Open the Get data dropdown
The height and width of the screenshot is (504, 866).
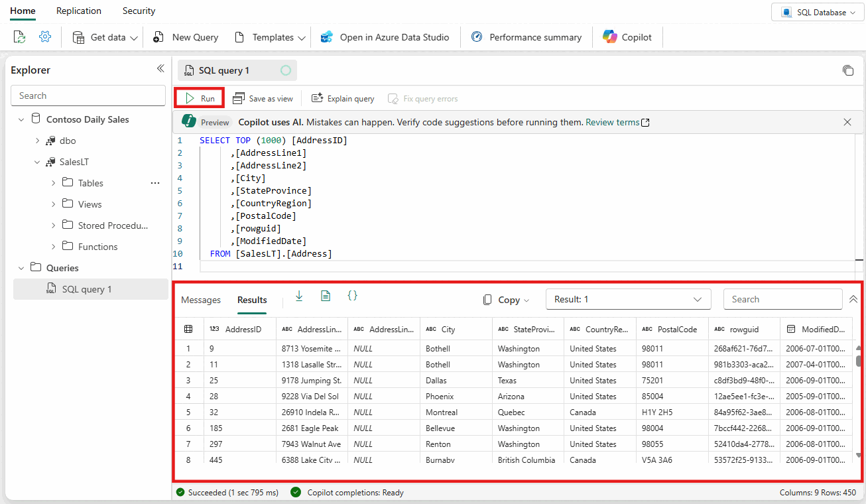pyautogui.click(x=103, y=37)
